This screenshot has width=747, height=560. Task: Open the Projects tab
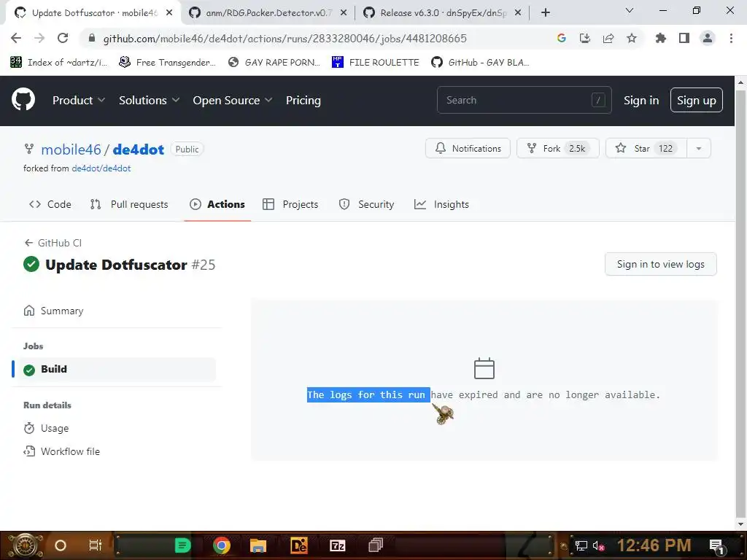290,204
